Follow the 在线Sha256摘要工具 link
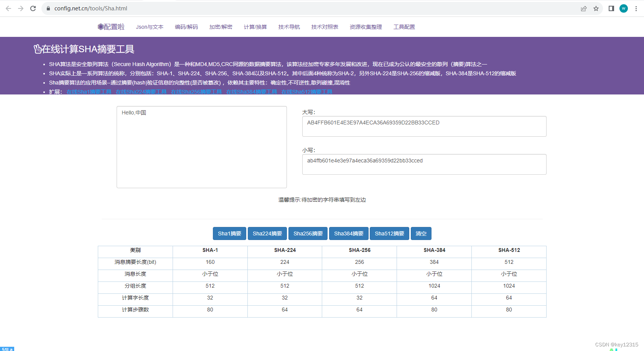644x351 pixels. (196, 92)
